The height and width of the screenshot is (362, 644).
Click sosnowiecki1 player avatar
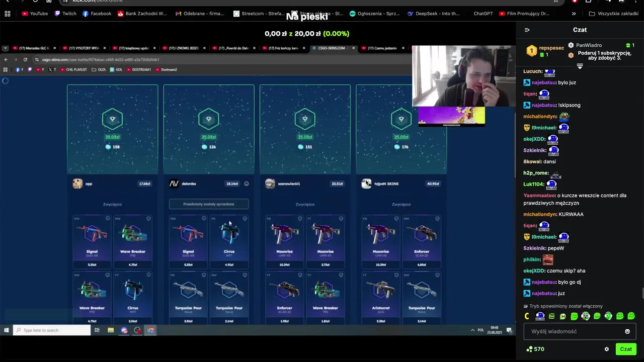pos(270,184)
